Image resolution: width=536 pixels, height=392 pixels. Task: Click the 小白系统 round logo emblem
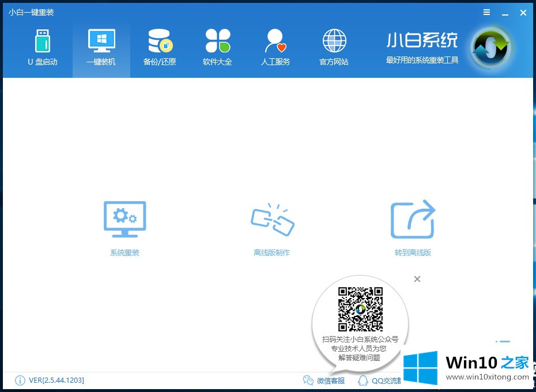491,48
